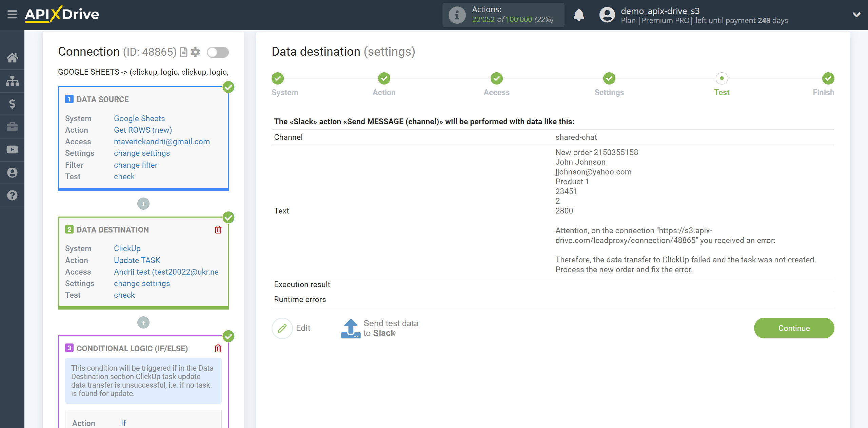Open the profile icon in the sidebar
Viewport: 868px width, 428px height.
[x=12, y=172]
